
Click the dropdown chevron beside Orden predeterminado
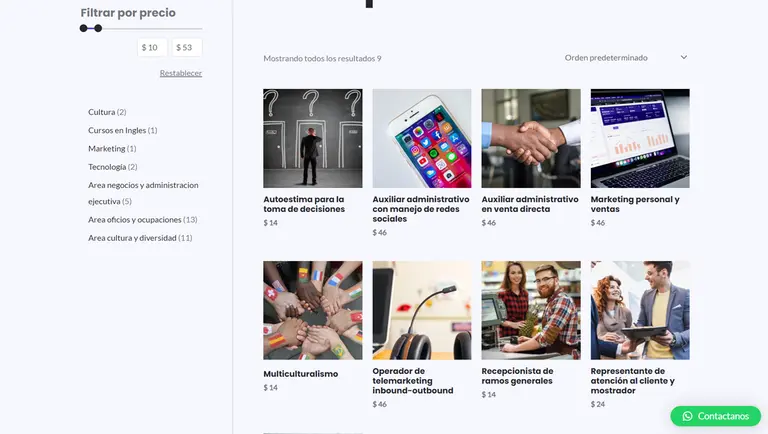coord(684,58)
